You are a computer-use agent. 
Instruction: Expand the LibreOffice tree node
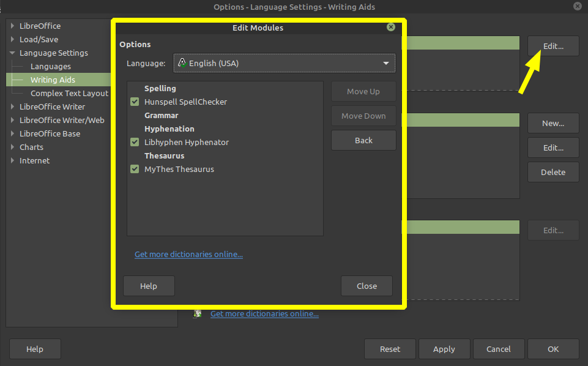point(12,26)
